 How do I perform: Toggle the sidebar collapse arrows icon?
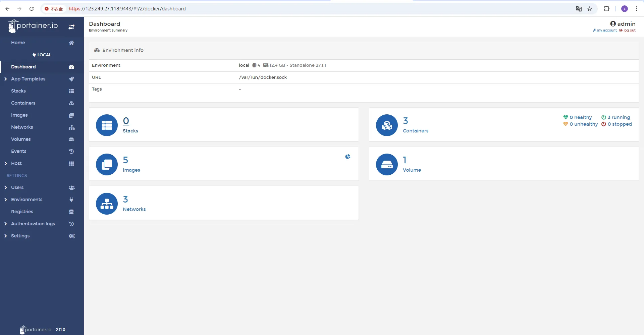[x=71, y=27]
